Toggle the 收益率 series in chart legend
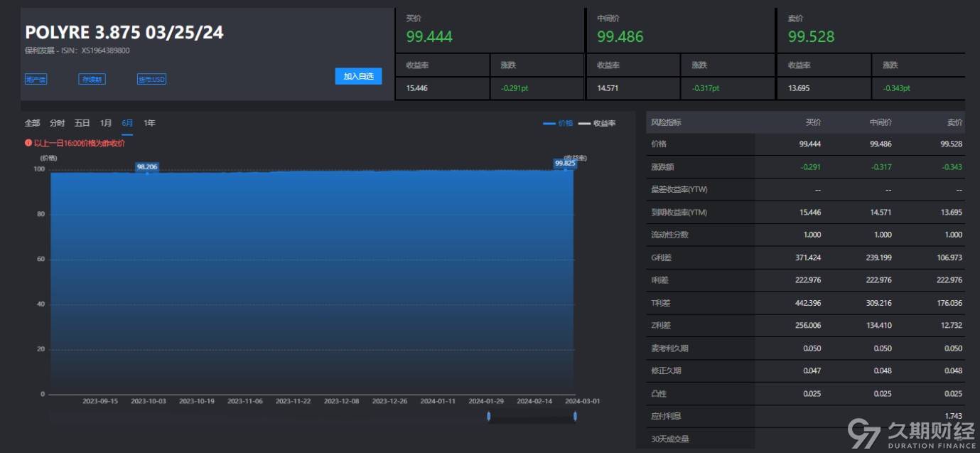This screenshot has height=453, width=980. 597,123
